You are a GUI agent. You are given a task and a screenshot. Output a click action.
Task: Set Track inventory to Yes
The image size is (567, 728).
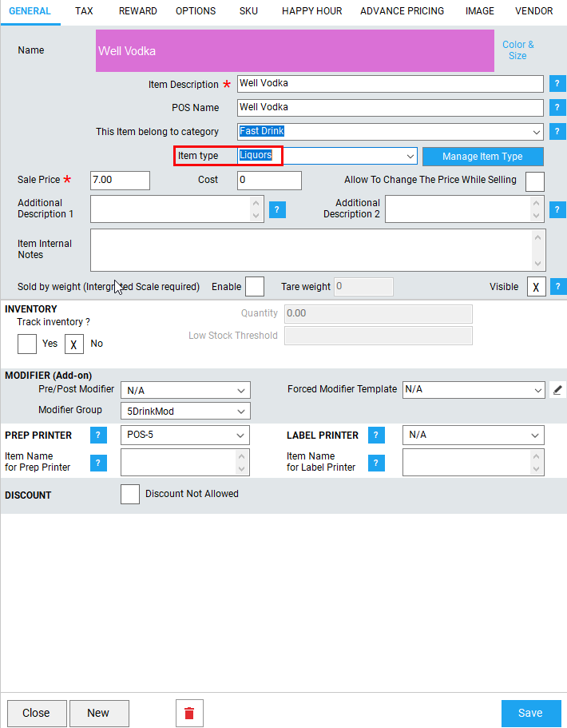click(27, 344)
